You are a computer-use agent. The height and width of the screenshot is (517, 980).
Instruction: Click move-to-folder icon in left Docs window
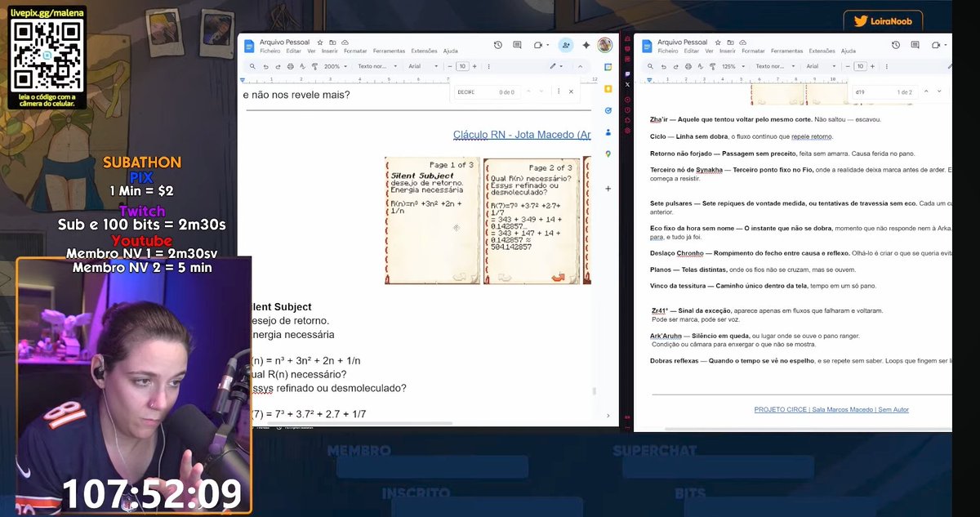pyautogui.click(x=332, y=42)
